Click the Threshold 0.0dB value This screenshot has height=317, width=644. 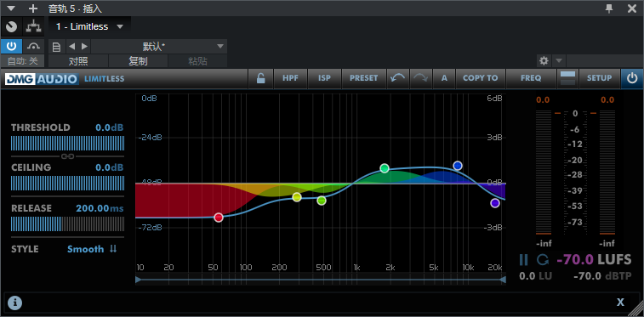[109, 127]
